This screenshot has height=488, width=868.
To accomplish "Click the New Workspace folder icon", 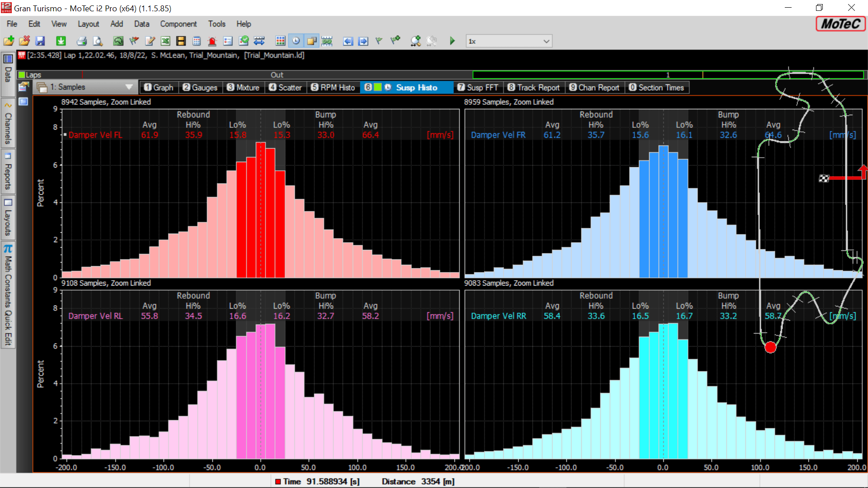I will [9, 41].
